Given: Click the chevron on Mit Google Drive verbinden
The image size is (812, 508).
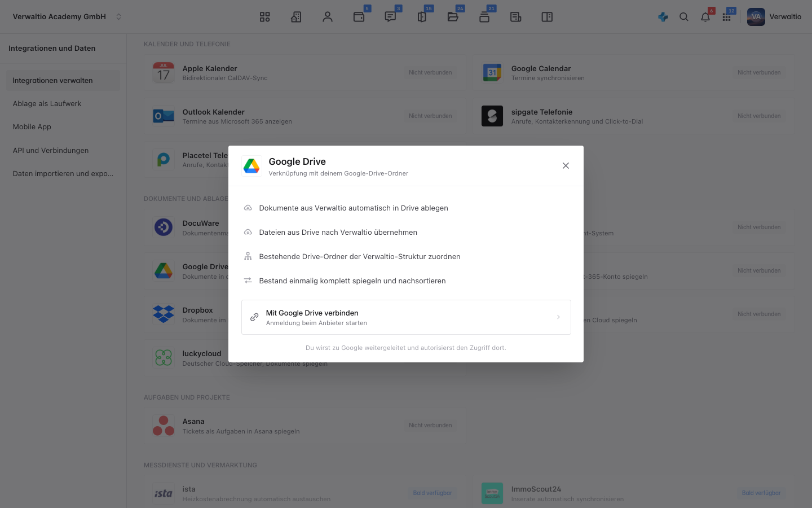Looking at the screenshot, I should pos(558,317).
